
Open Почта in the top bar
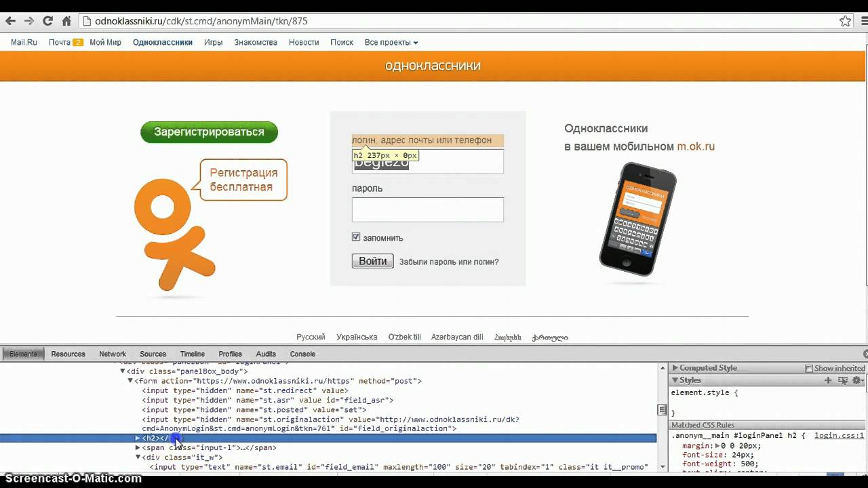point(60,42)
